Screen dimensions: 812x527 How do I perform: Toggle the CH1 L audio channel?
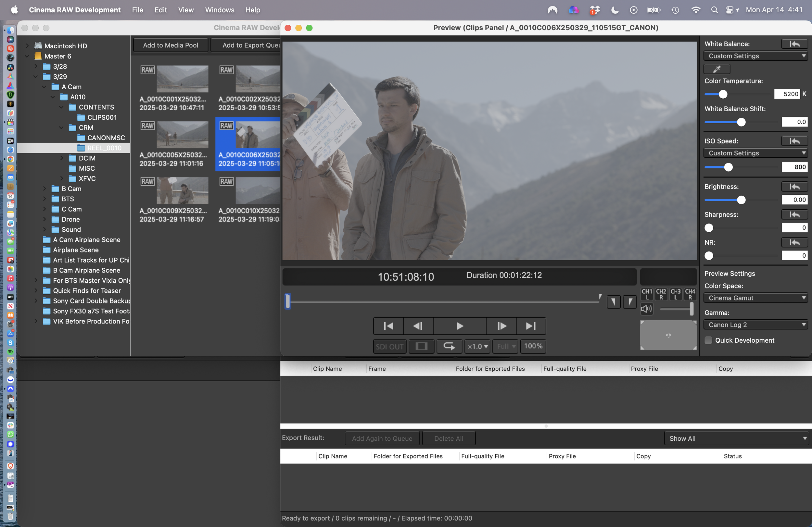[647, 294]
